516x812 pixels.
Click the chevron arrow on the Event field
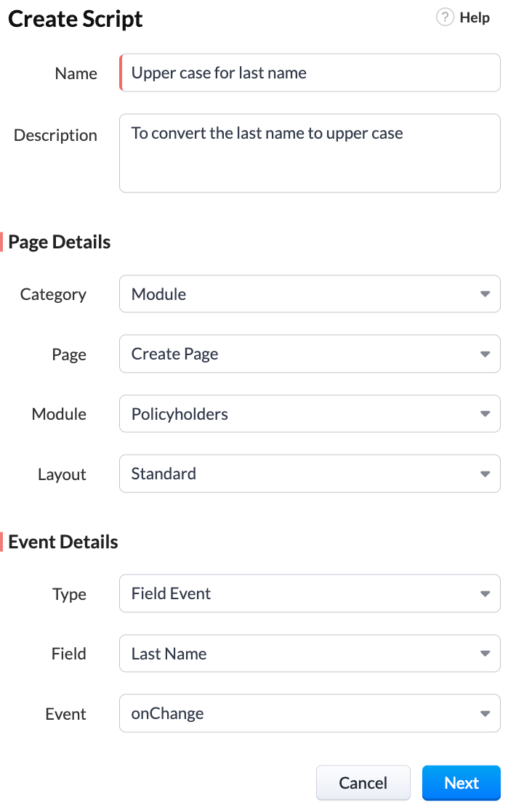[485, 713]
